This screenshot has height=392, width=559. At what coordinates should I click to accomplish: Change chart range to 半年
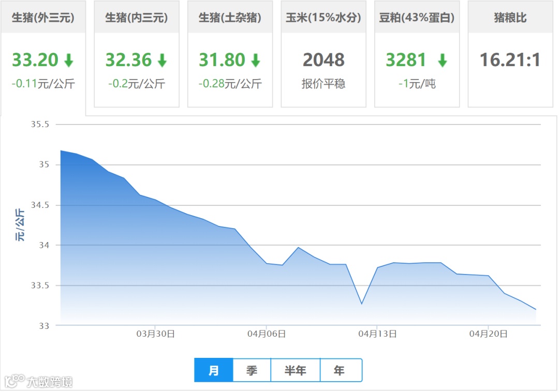tap(295, 370)
